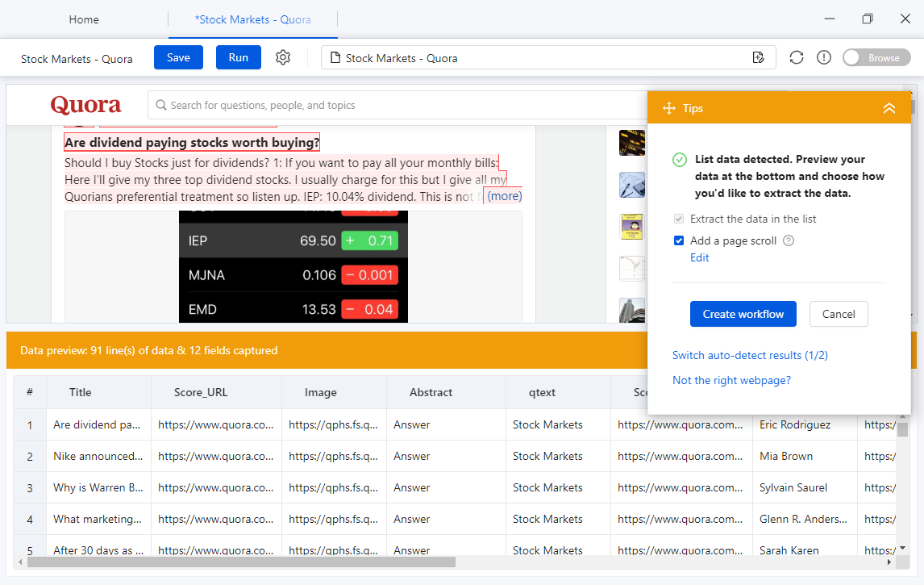Click the 'Mia Brown' cell
924x585 pixels.
[x=805, y=457]
